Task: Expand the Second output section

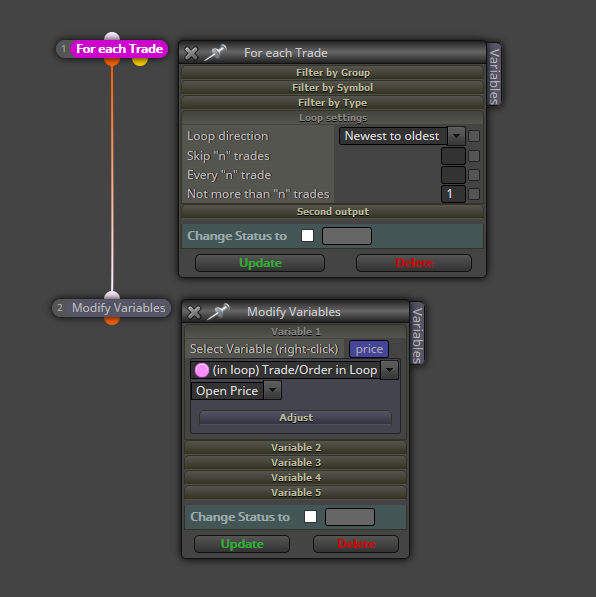Action: point(332,212)
